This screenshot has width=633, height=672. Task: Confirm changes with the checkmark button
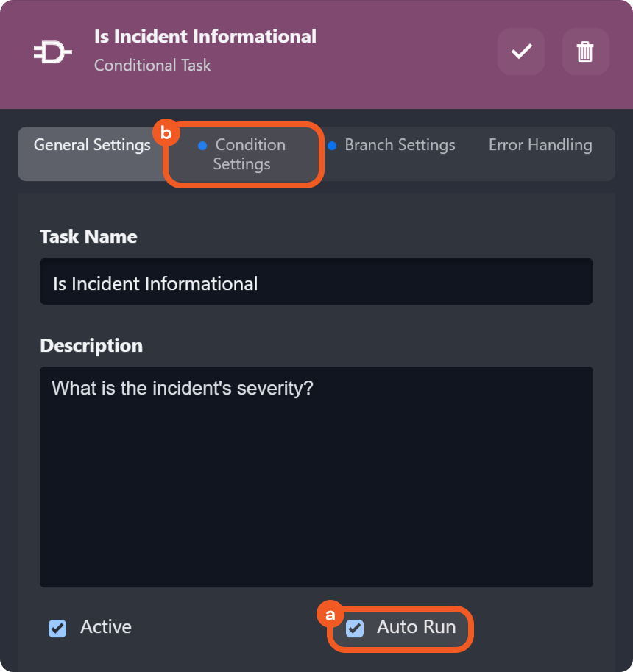(521, 52)
